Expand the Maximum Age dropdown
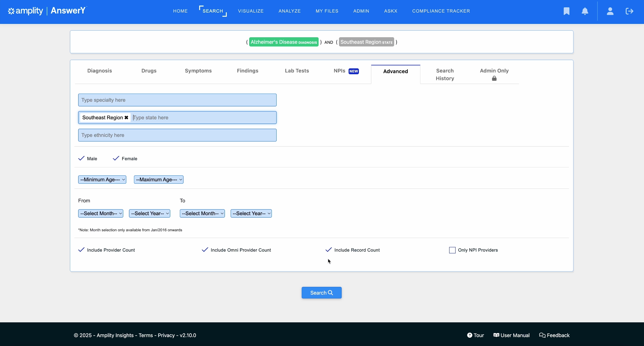Image resolution: width=644 pixels, height=346 pixels. (159, 180)
